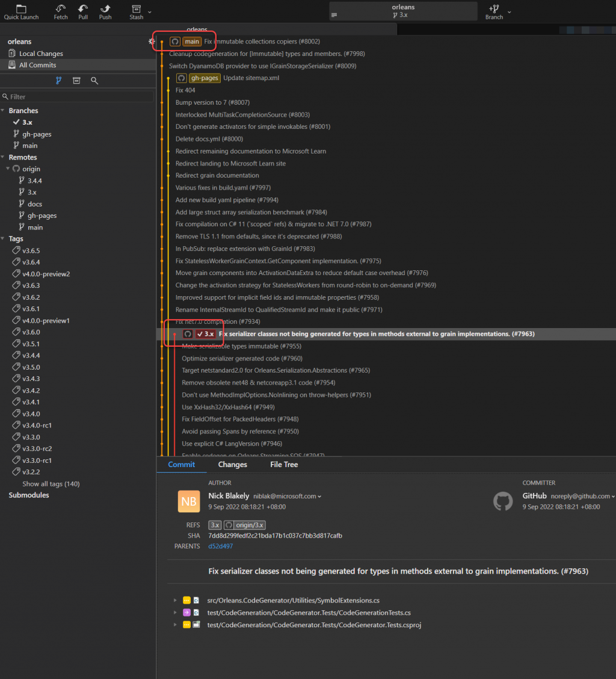Click tag icon beside v3.3.0

pos(16,436)
